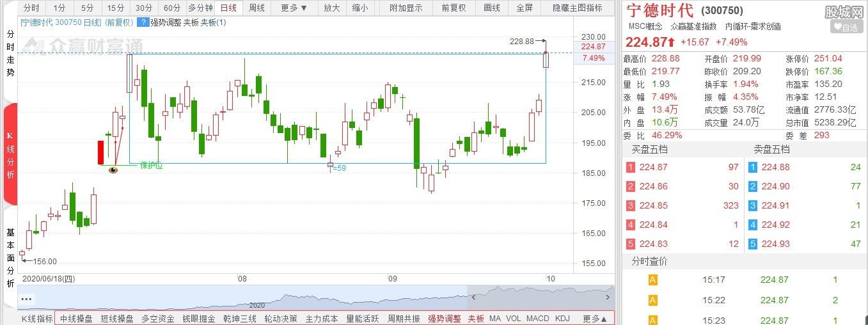Toggle 中线操盘 indicator
Screen dimensions: 868x325
point(76,319)
